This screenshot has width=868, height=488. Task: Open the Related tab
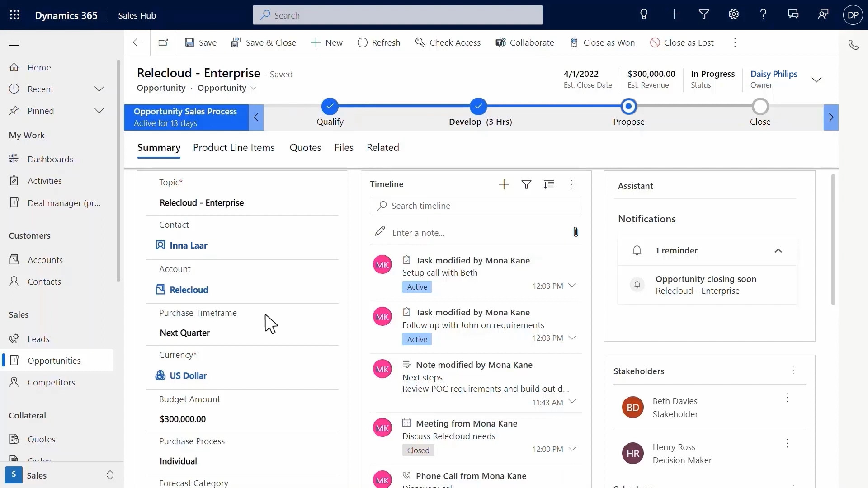coord(382,148)
